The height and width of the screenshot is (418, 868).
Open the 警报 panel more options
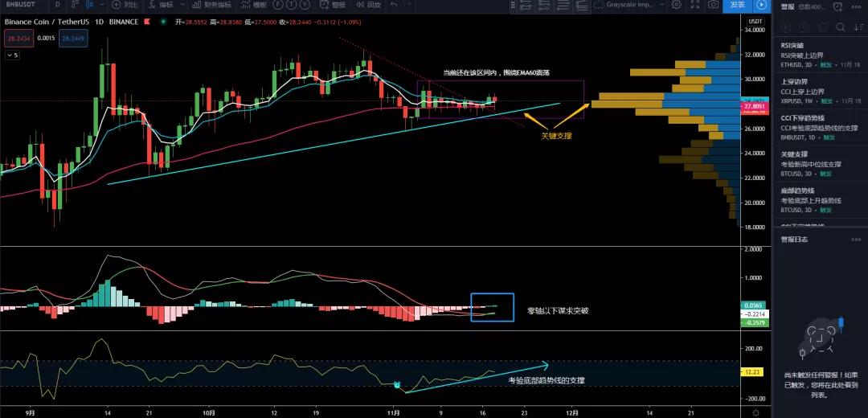tap(857, 6)
